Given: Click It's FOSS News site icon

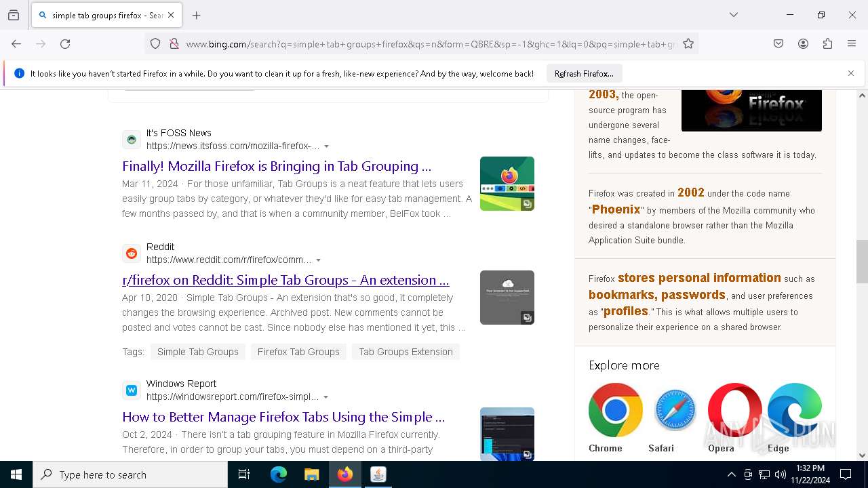Looking at the screenshot, I should [132, 140].
